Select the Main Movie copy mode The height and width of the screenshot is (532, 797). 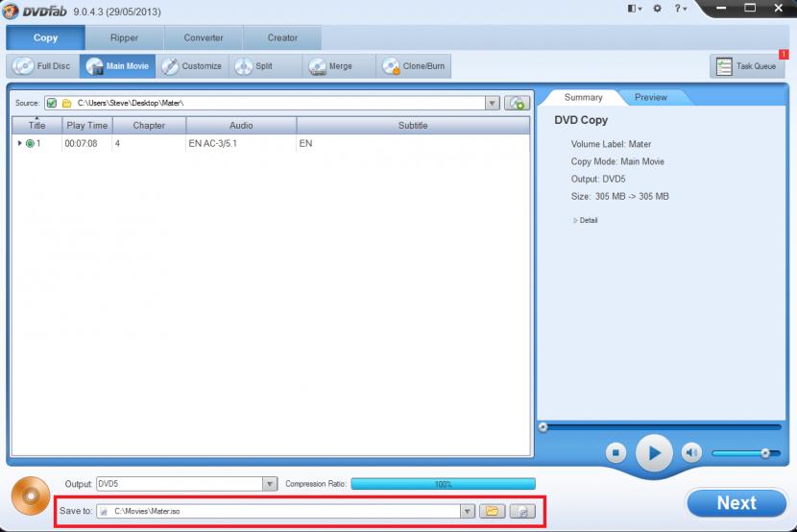[117, 66]
